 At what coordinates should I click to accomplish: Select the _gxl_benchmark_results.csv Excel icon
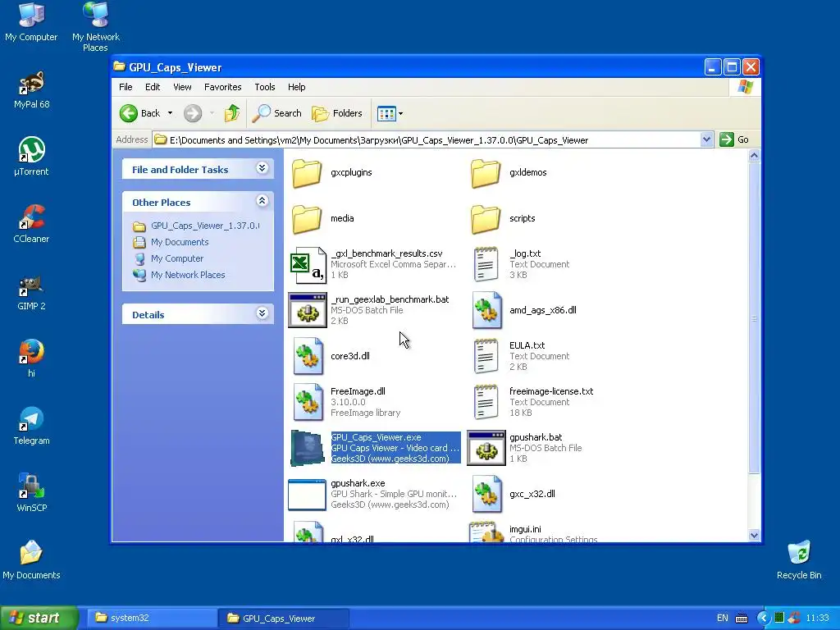(x=308, y=265)
